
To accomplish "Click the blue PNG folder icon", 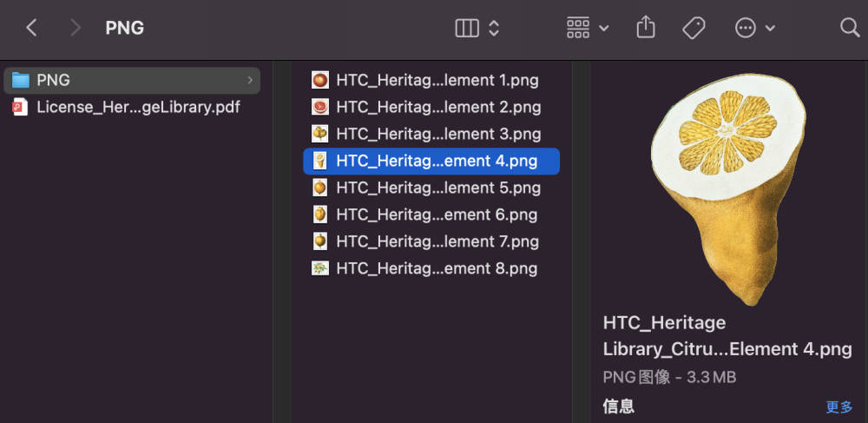I will coord(21,80).
